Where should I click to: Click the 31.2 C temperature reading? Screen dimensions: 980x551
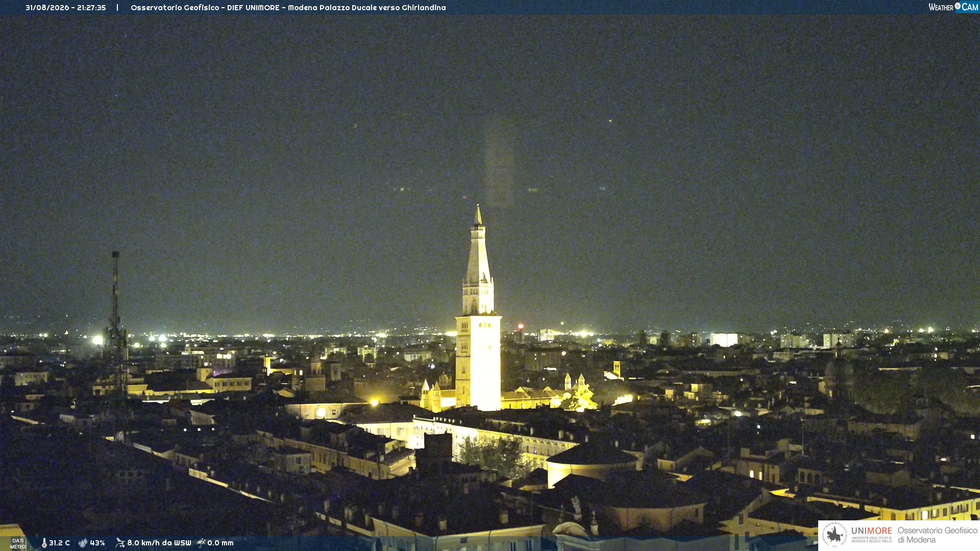[x=59, y=543]
